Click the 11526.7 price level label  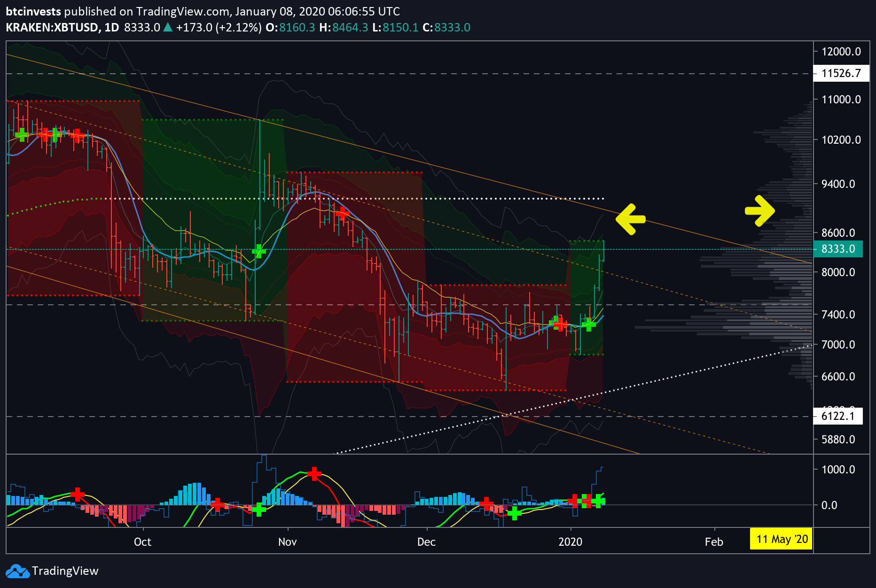point(841,73)
